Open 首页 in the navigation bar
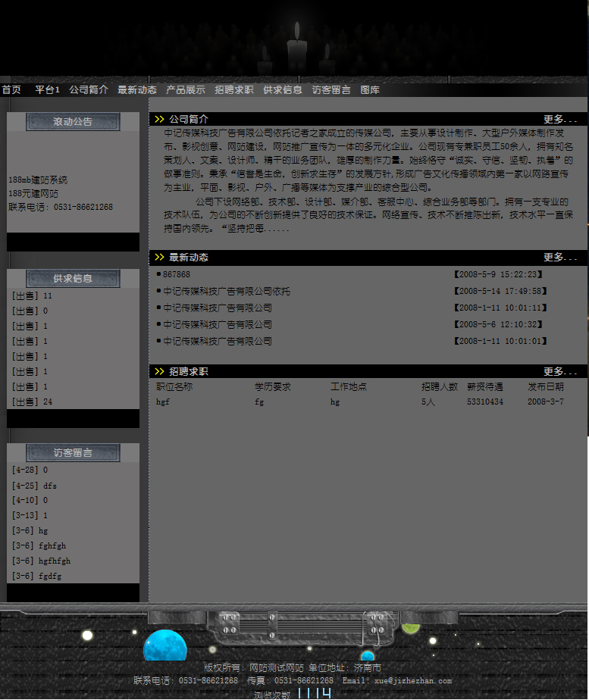 click(x=11, y=90)
